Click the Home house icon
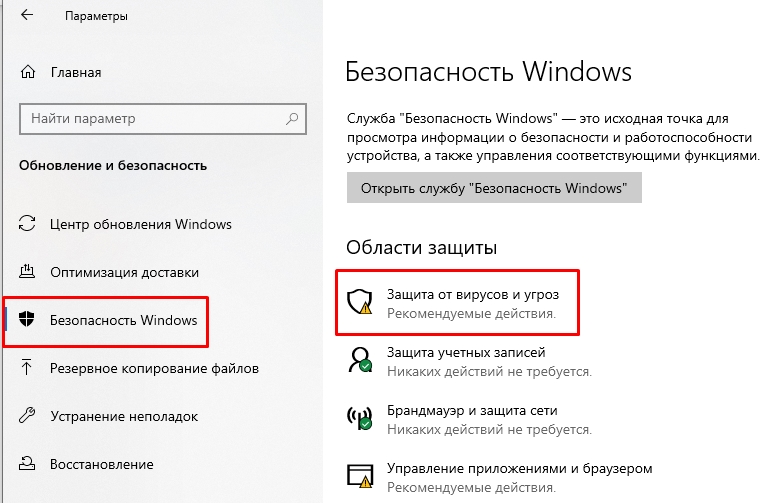The image size is (771, 503). click(x=28, y=72)
